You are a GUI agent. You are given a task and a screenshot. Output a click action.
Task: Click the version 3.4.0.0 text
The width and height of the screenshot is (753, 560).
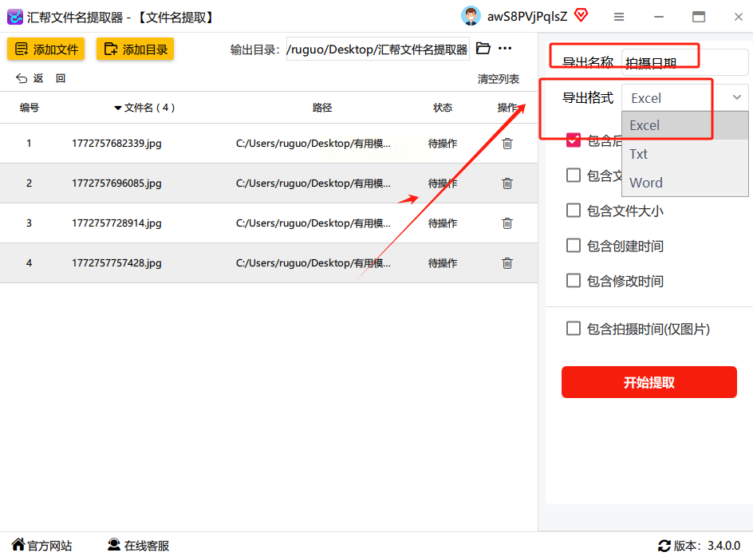(723, 546)
